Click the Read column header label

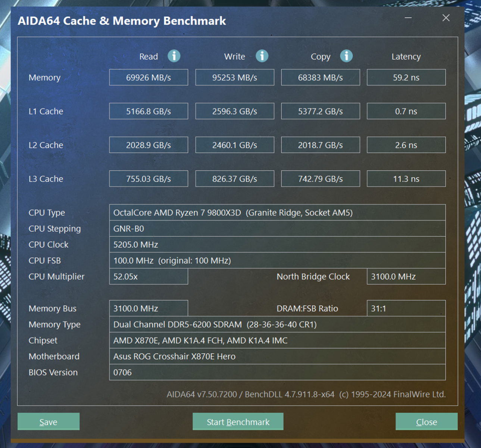149,56
